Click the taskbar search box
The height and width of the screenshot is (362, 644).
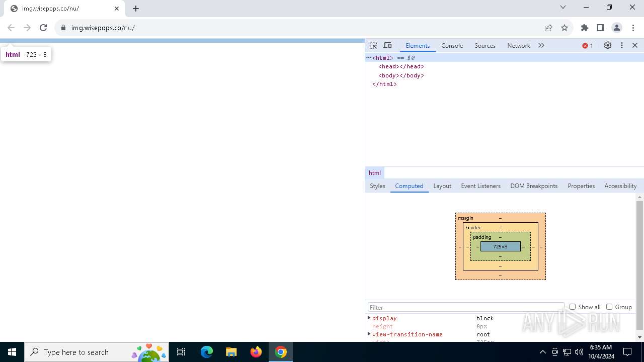click(97, 352)
